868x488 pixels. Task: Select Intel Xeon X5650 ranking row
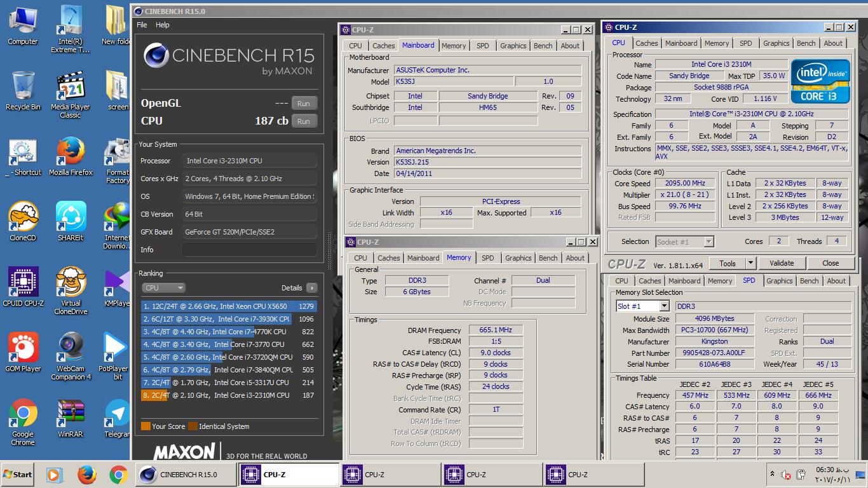(229, 306)
